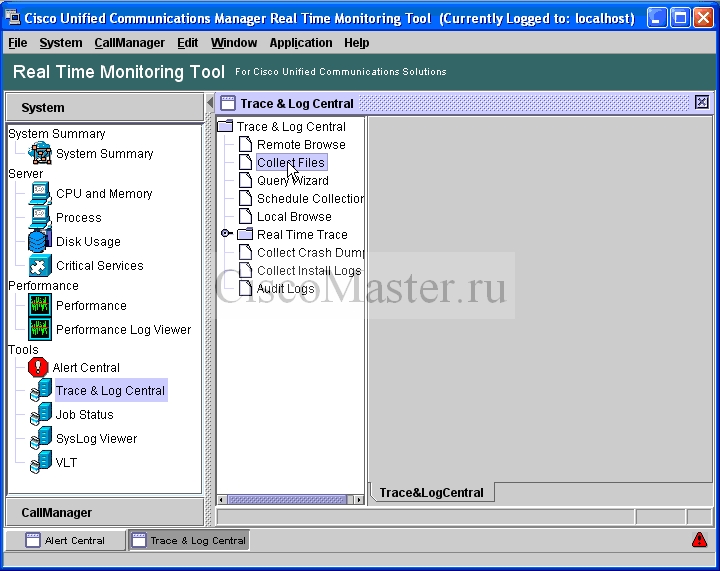720x571 pixels.
Task: Select the Collect Install Logs label
Action: [x=309, y=270]
